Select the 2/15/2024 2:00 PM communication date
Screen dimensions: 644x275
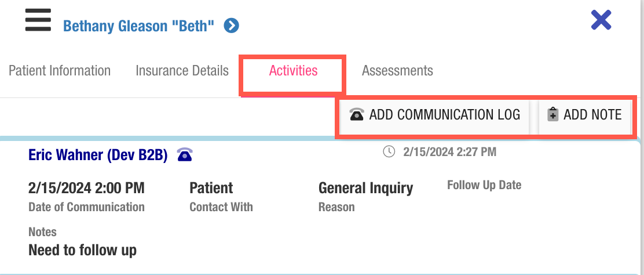click(86, 188)
